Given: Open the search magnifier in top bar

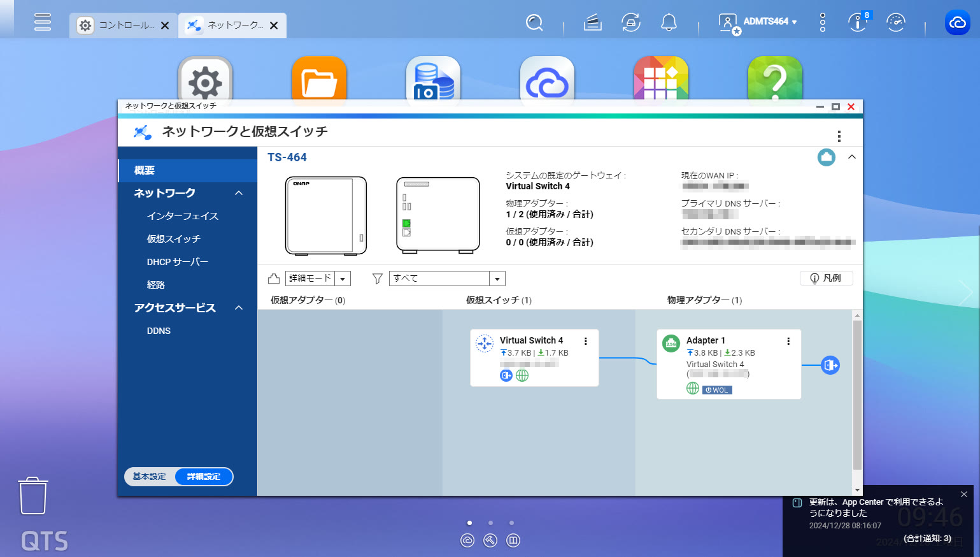Looking at the screenshot, I should 534,23.
